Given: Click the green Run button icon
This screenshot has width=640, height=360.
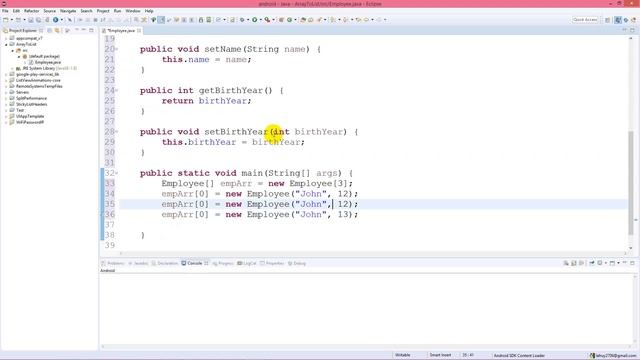Looking at the screenshot, I should 254,20.
